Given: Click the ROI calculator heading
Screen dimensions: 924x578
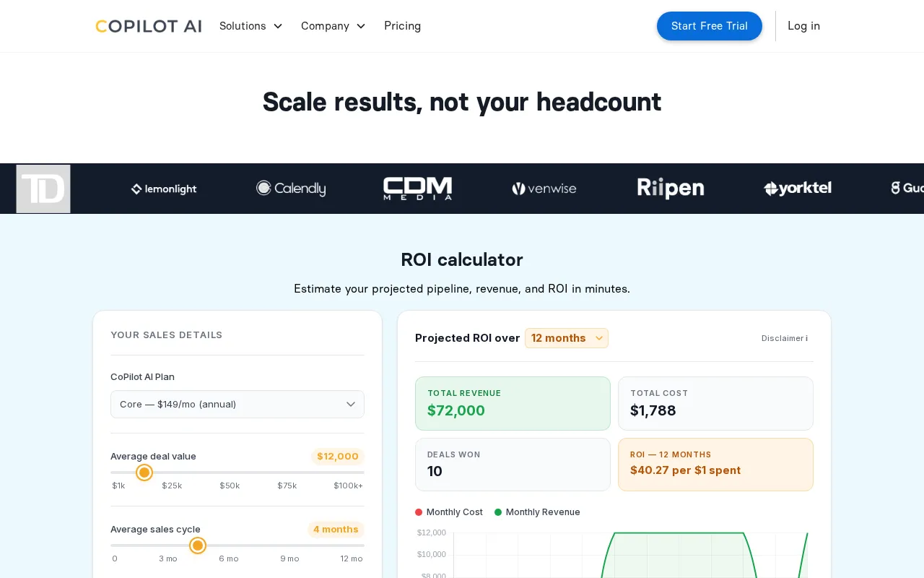Looking at the screenshot, I should click(x=462, y=259).
